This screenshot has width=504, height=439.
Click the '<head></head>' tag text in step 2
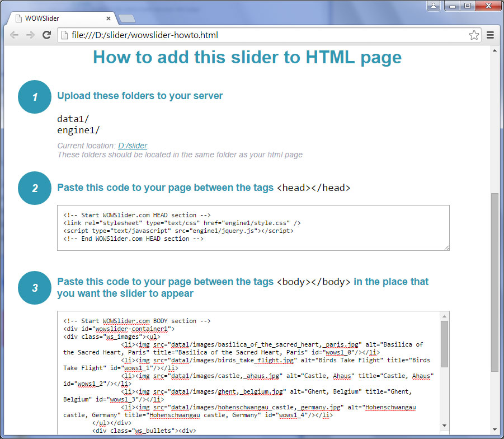pyautogui.click(x=313, y=188)
